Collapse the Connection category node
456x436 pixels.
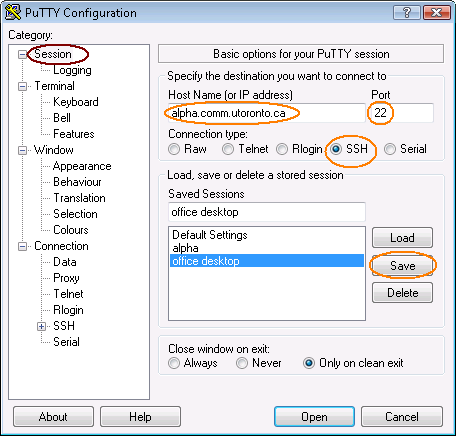coord(22,246)
